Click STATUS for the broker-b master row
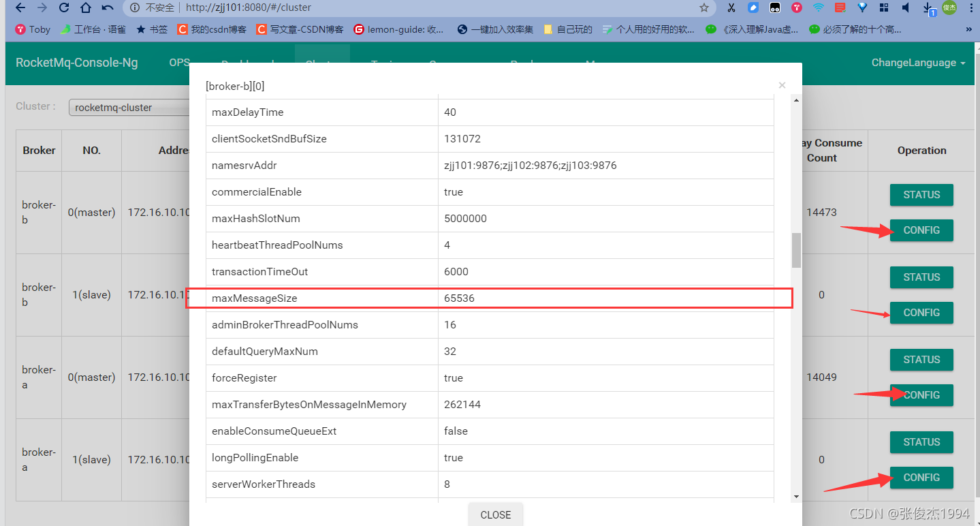980x526 pixels. tap(921, 195)
